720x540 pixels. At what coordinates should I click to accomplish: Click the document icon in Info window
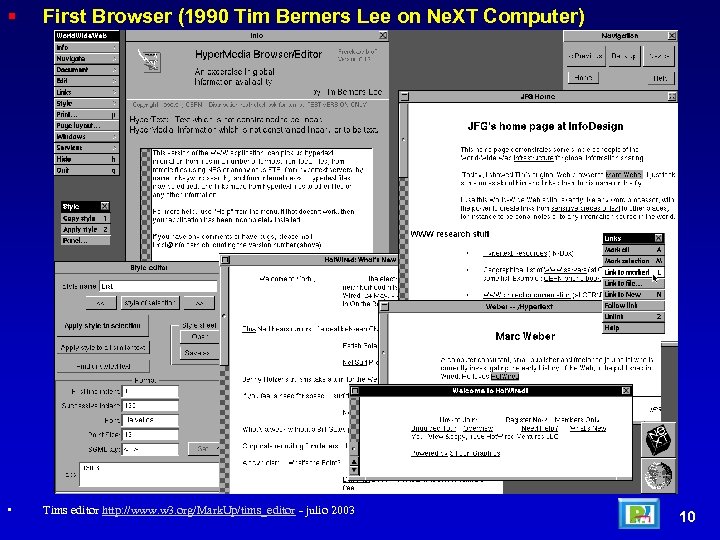tap(150, 61)
